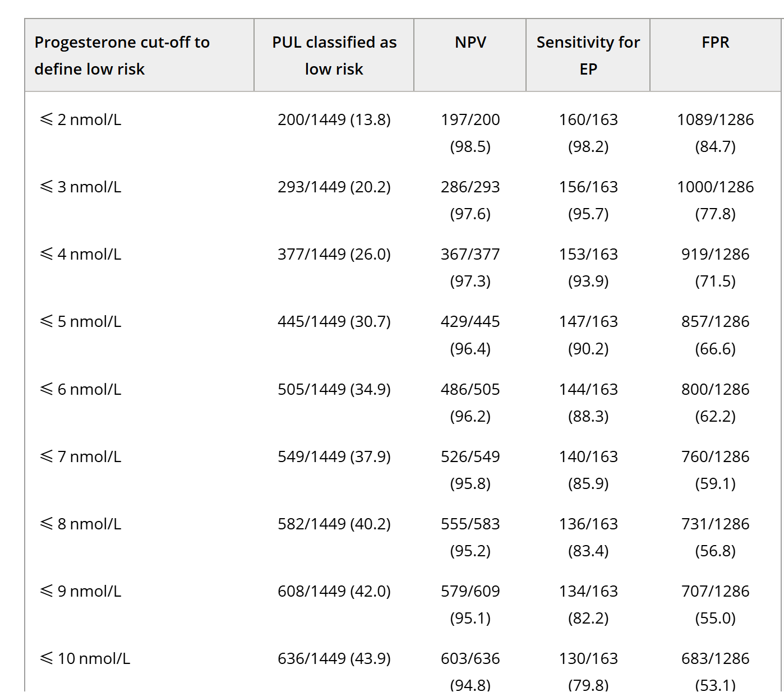This screenshot has height=692, width=784.
Task: Click the NPV column header
Action: point(470,43)
